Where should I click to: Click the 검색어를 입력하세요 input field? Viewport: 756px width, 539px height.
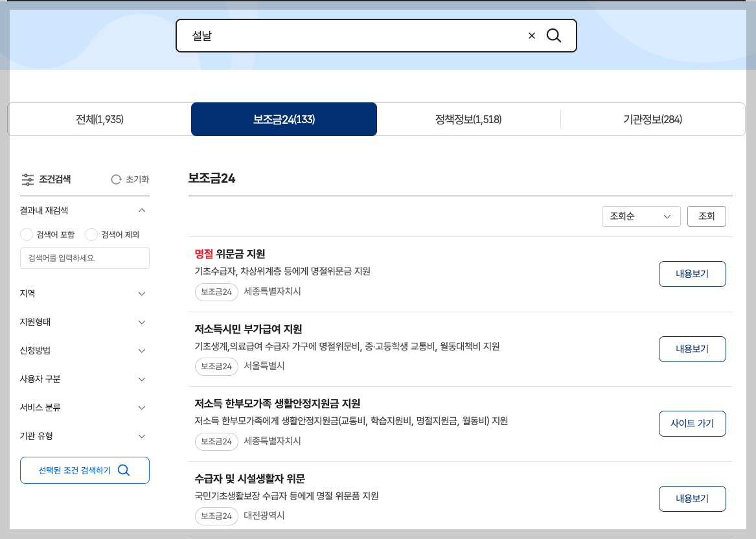pos(84,258)
